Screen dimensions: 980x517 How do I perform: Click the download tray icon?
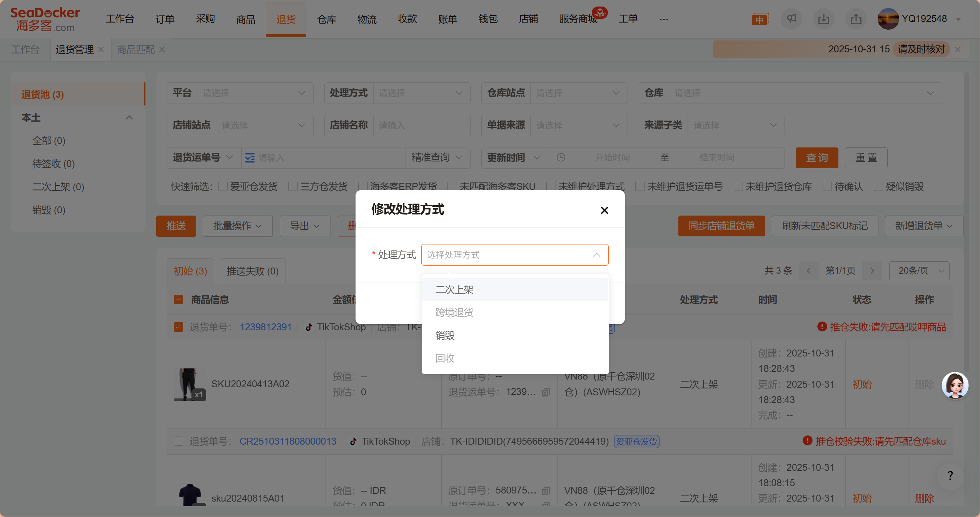pyautogui.click(x=823, y=19)
